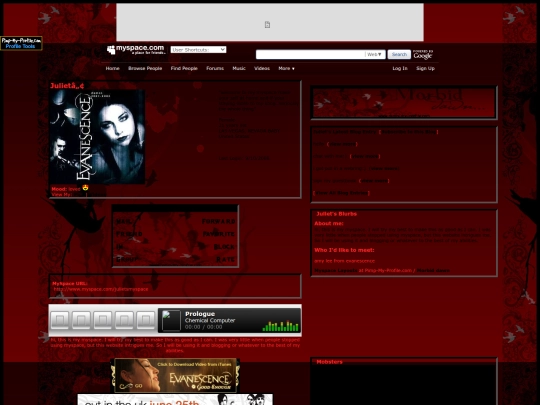This screenshot has width=540, height=405.
Task: Click the album art in the music player
Action: 171,320
